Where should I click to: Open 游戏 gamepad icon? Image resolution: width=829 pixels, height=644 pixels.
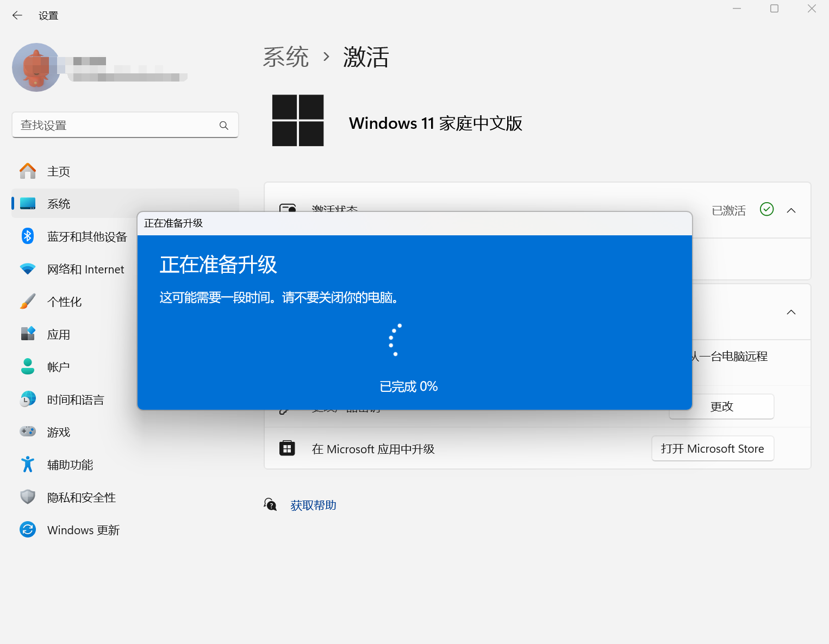tap(28, 432)
